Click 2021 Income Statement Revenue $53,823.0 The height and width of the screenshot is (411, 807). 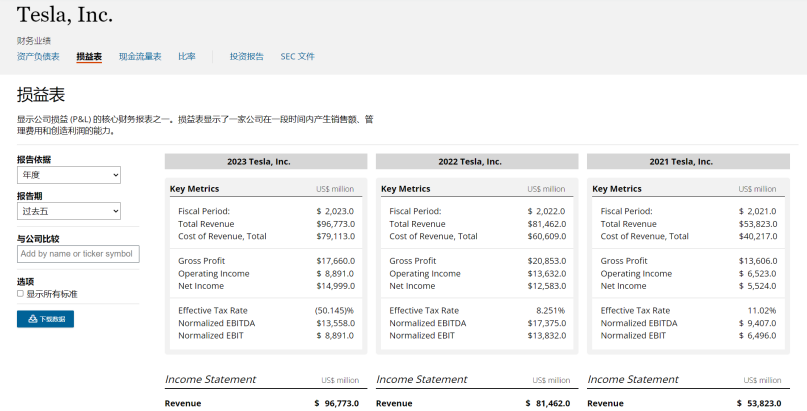pyautogui.click(x=759, y=403)
